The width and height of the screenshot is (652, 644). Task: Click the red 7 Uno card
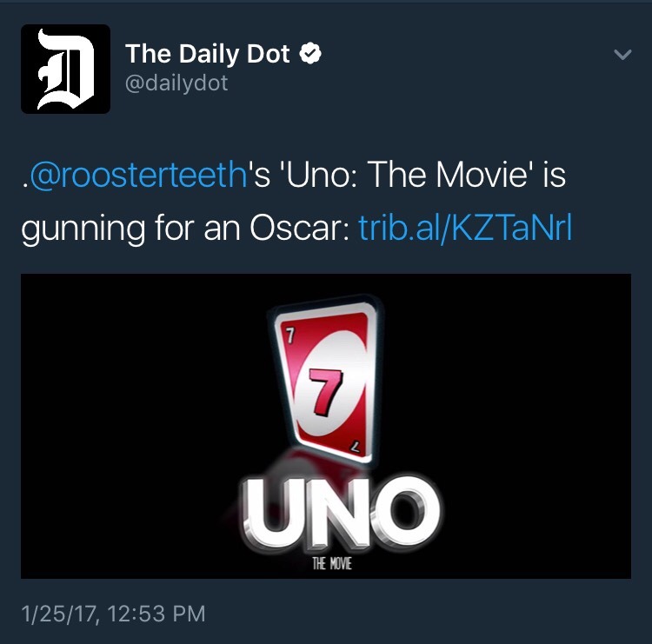tap(327, 381)
